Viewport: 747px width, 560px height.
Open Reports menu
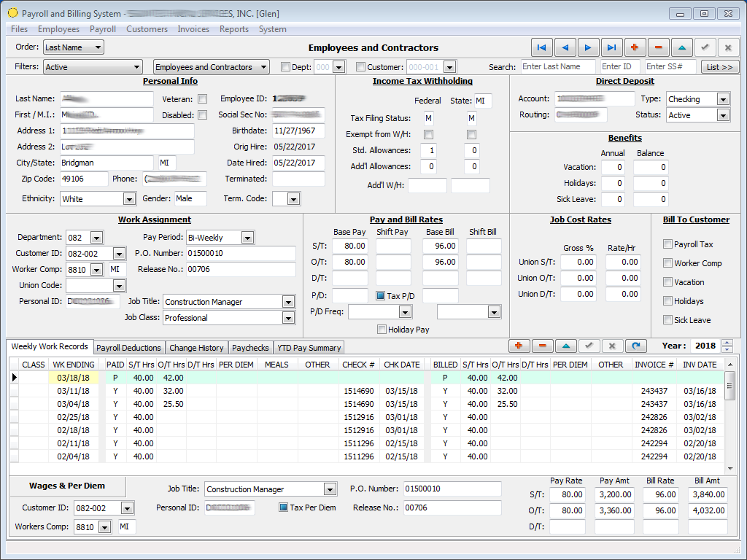234,29
